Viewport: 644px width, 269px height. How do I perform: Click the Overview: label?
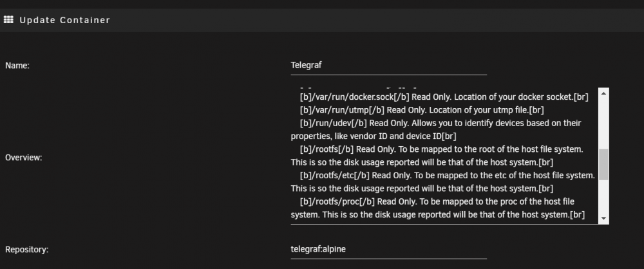pos(23,157)
